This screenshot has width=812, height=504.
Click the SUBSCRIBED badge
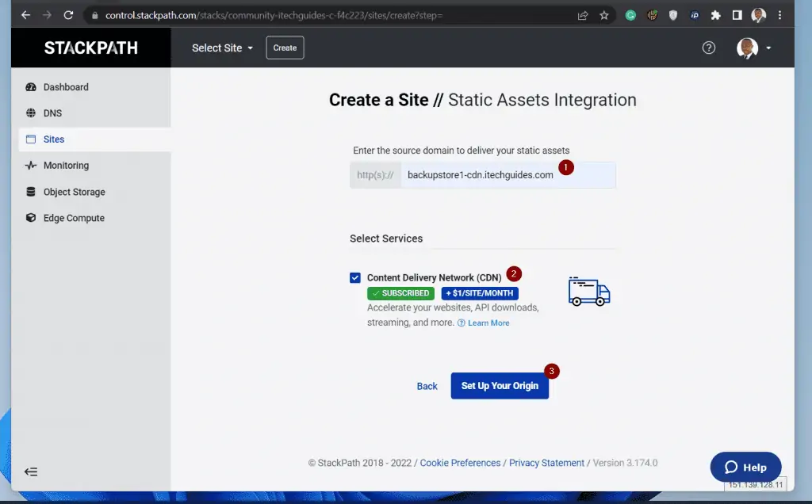pyautogui.click(x=400, y=293)
